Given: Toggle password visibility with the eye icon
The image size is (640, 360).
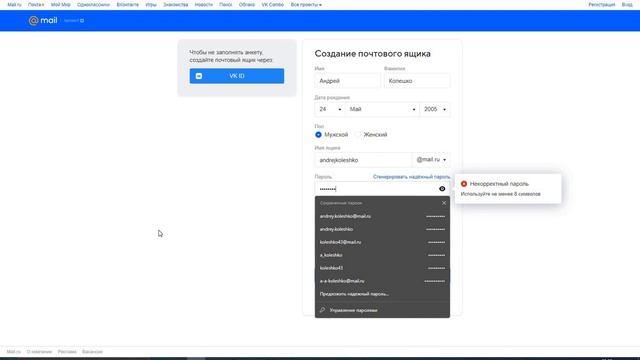Looking at the screenshot, I should pyautogui.click(x=442, y=189).
